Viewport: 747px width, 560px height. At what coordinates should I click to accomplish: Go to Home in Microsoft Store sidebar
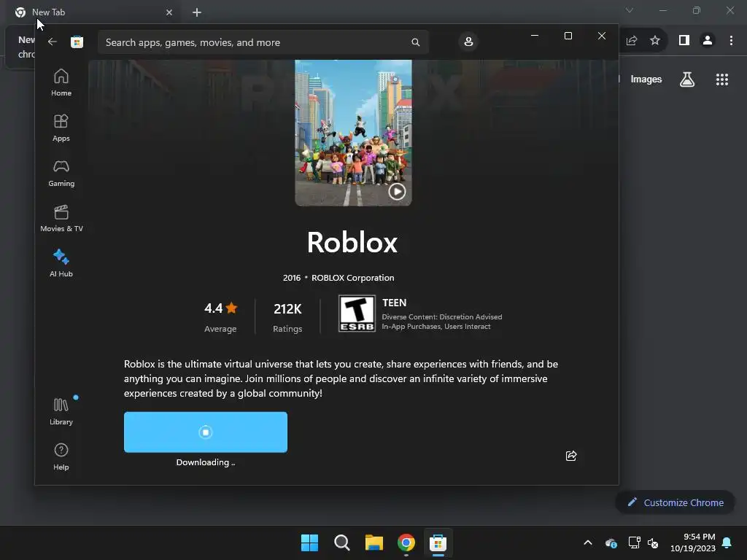tap(61, 82)
